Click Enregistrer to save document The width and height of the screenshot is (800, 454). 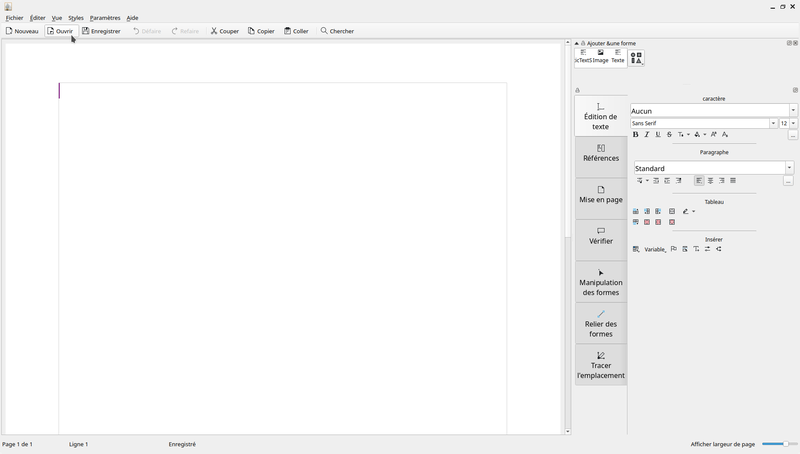[x=101, y=31]
